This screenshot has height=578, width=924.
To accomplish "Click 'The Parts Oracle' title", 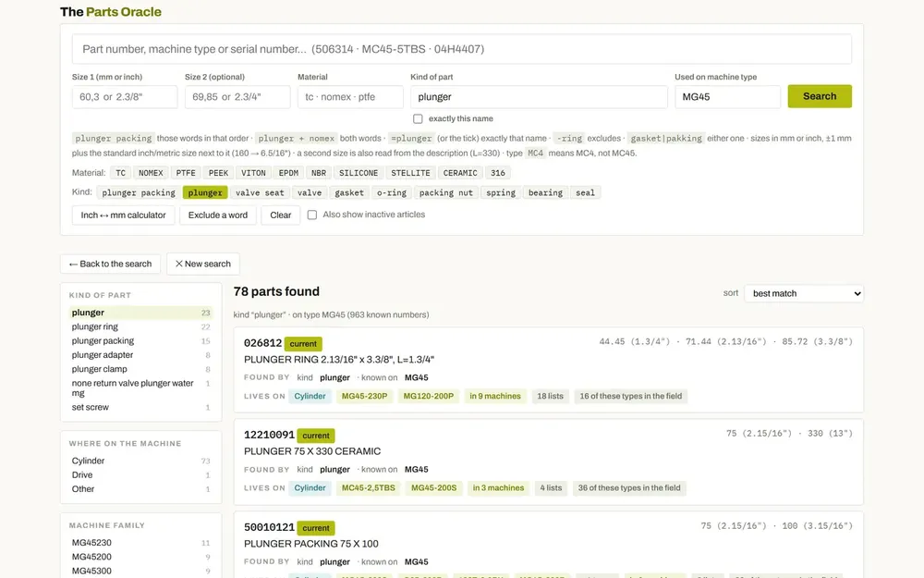I will click(x=111, y=12).
